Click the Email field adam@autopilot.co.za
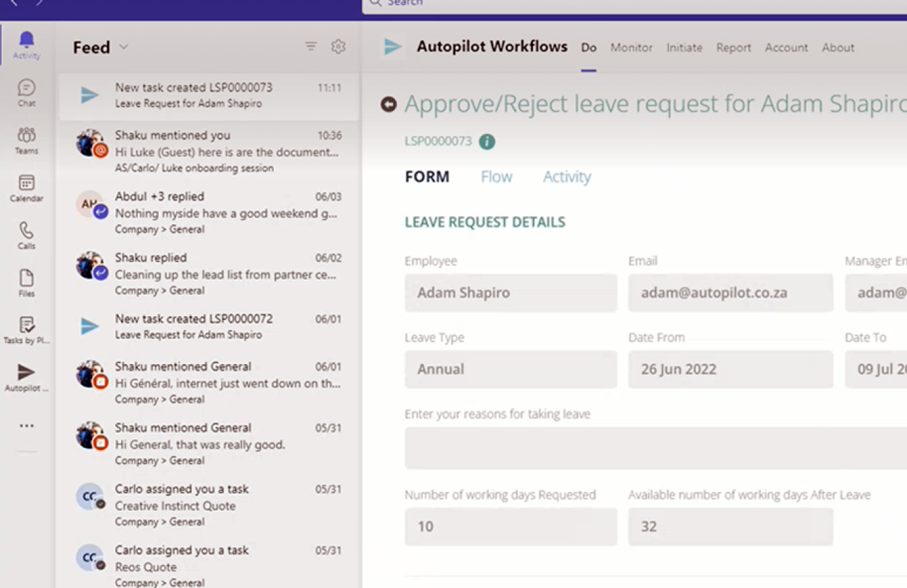The image size is (907, 588). pos(731,293)
